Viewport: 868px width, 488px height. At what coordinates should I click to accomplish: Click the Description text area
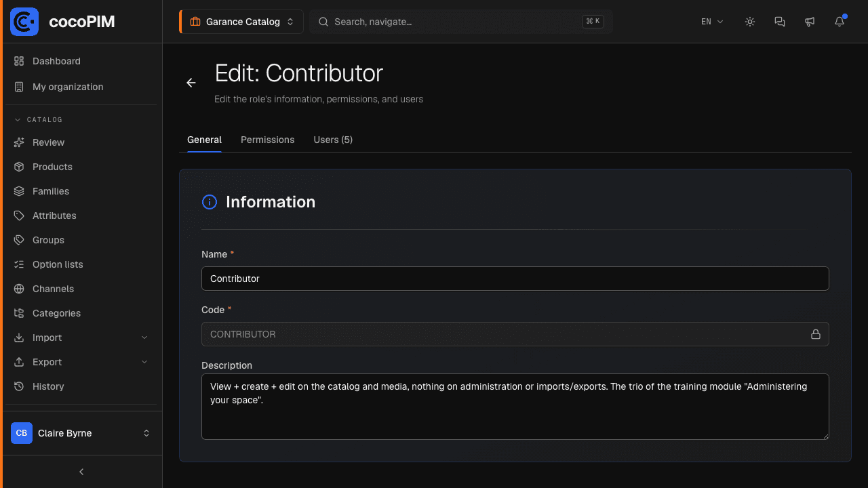515,407
